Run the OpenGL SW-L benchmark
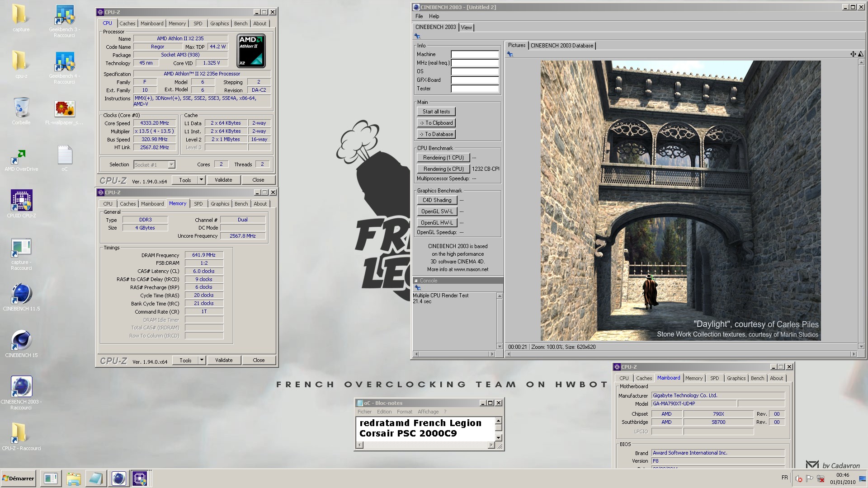This screenshot has height=488, width=868. (437, 211)
